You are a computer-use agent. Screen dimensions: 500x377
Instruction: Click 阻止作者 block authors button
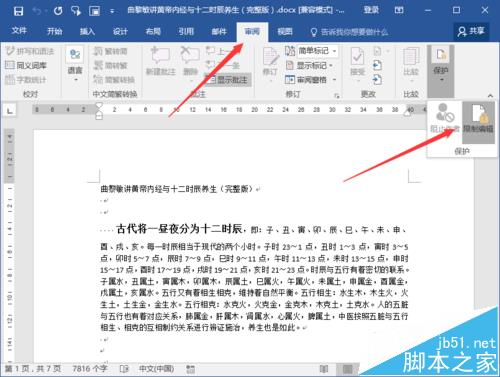[445, 118]
